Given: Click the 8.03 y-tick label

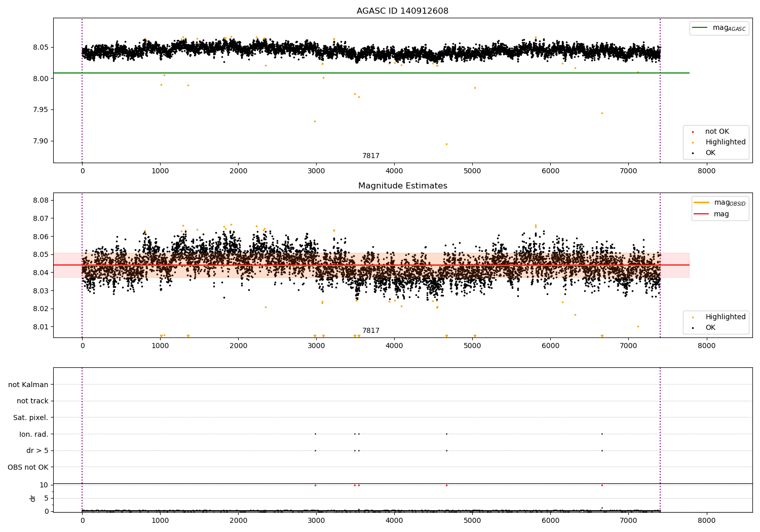Looking at the screenshot, I should pyautogui.click(x=41, y=291).
